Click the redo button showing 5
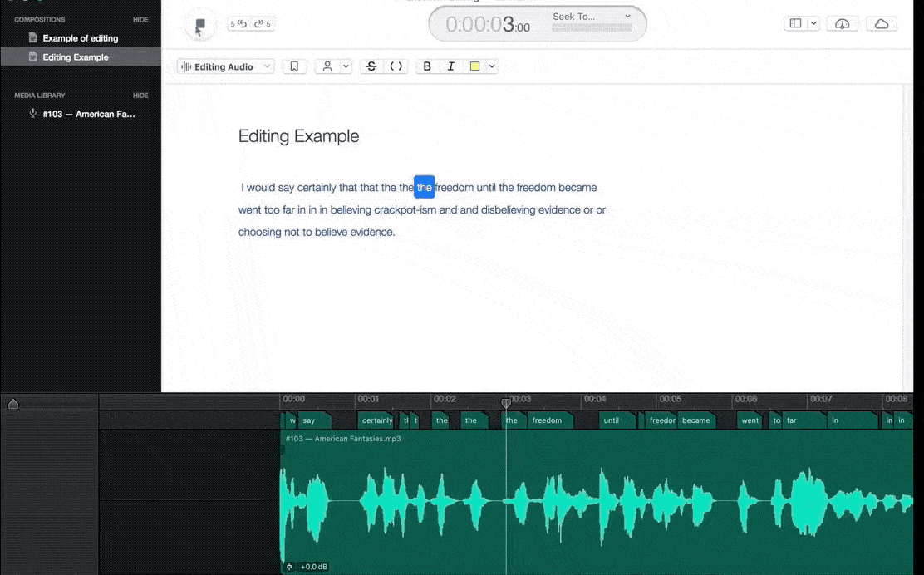 (262, 24)
